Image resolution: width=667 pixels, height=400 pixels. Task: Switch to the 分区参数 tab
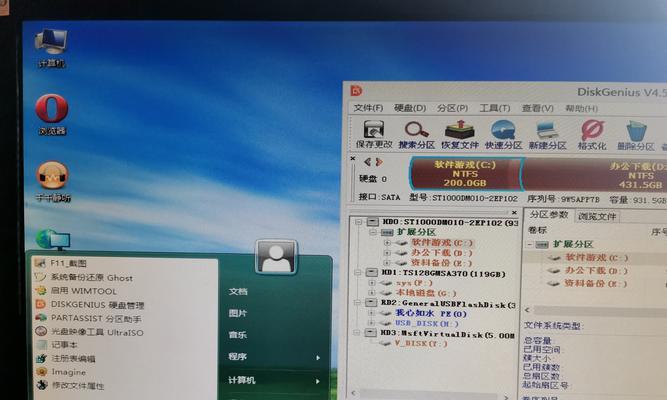coord(549,215)
